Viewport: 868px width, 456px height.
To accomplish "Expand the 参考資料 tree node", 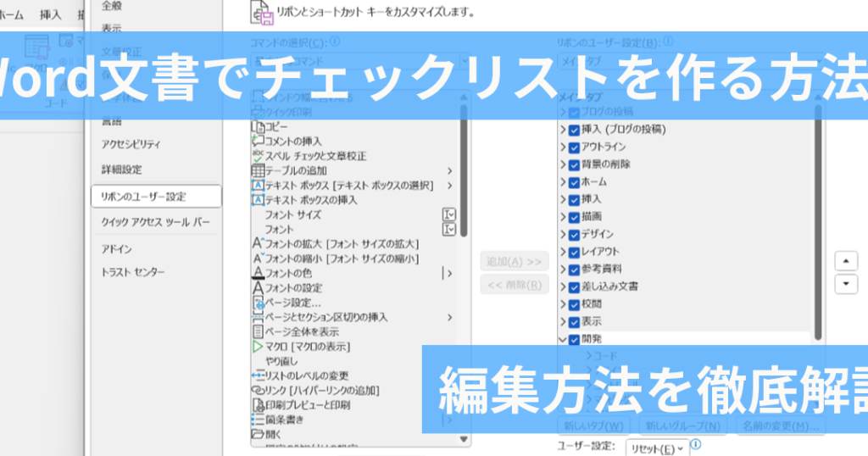I will tap(563, 269).
